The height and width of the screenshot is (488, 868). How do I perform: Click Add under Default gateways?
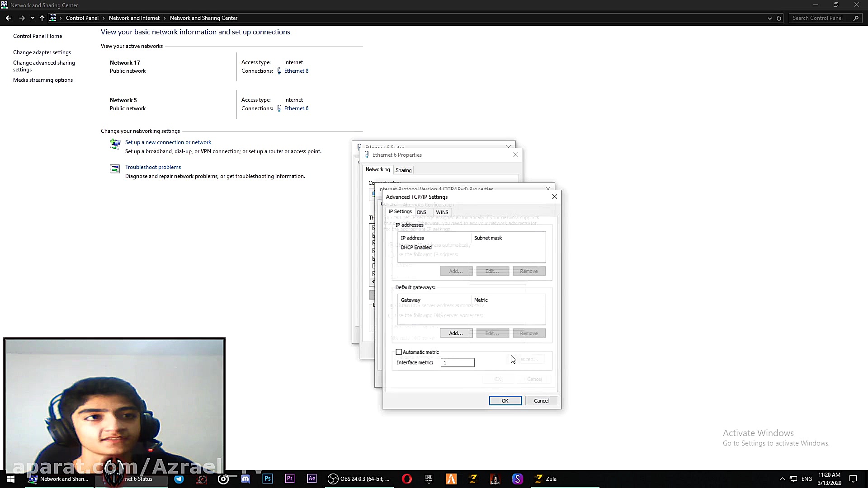[x=456, y=333]
